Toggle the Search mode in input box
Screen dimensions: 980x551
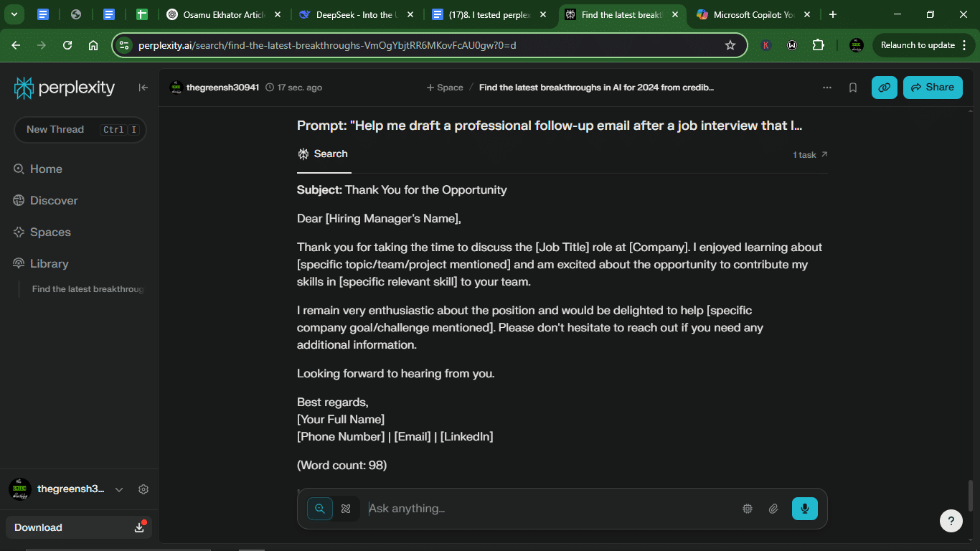tap(320, 509)
